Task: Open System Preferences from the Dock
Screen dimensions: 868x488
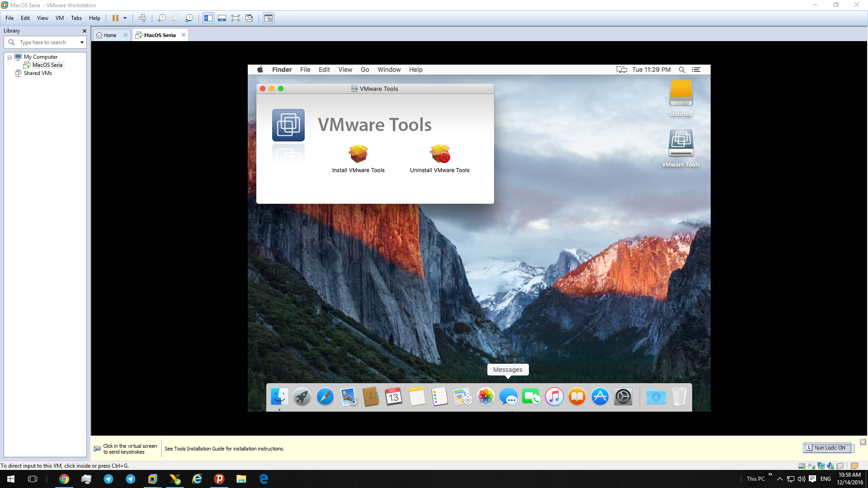Action: pos(623,397)
